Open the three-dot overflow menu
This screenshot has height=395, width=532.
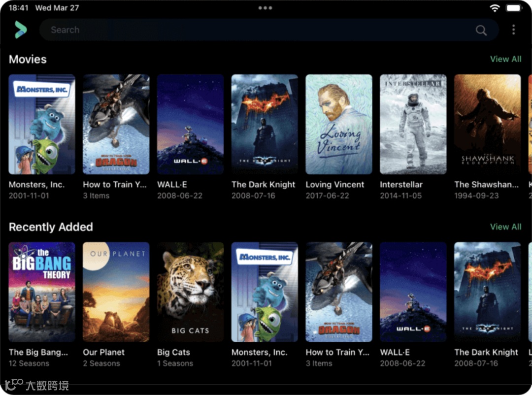pyautogui.click(x=513, y=30)
